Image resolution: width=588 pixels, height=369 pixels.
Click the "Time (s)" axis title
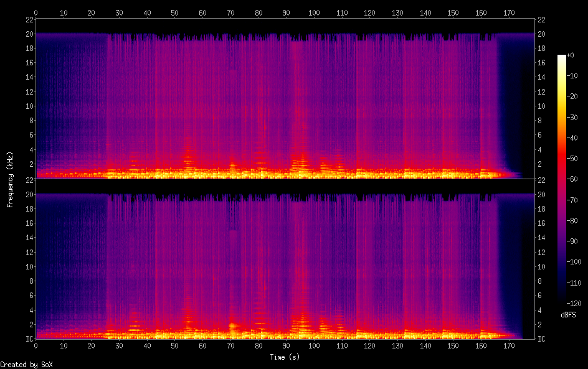285,357
